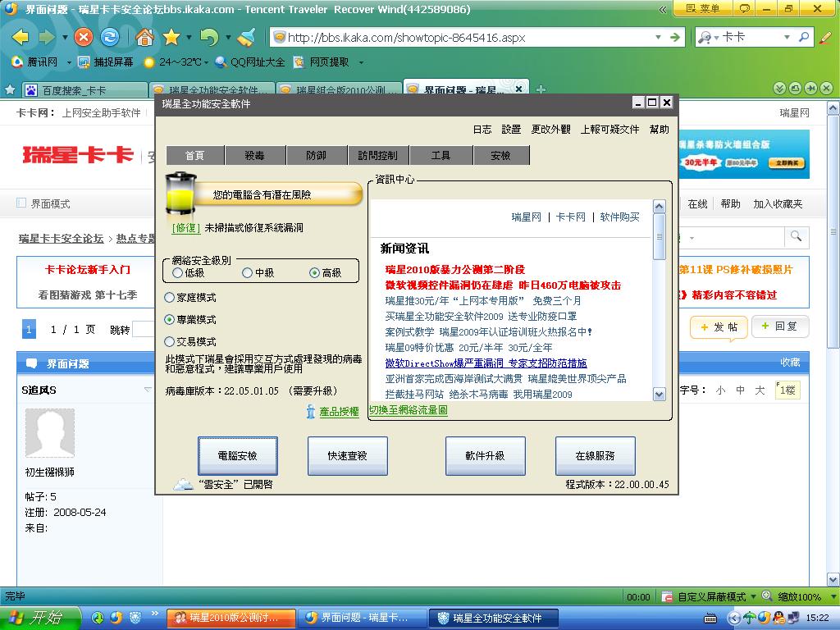
Task: Select 中級 network security level
Action: click(x=247, y=272)
